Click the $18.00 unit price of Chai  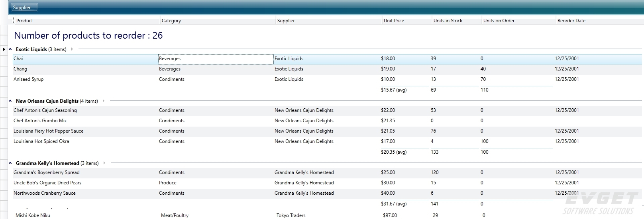(388, 59)
